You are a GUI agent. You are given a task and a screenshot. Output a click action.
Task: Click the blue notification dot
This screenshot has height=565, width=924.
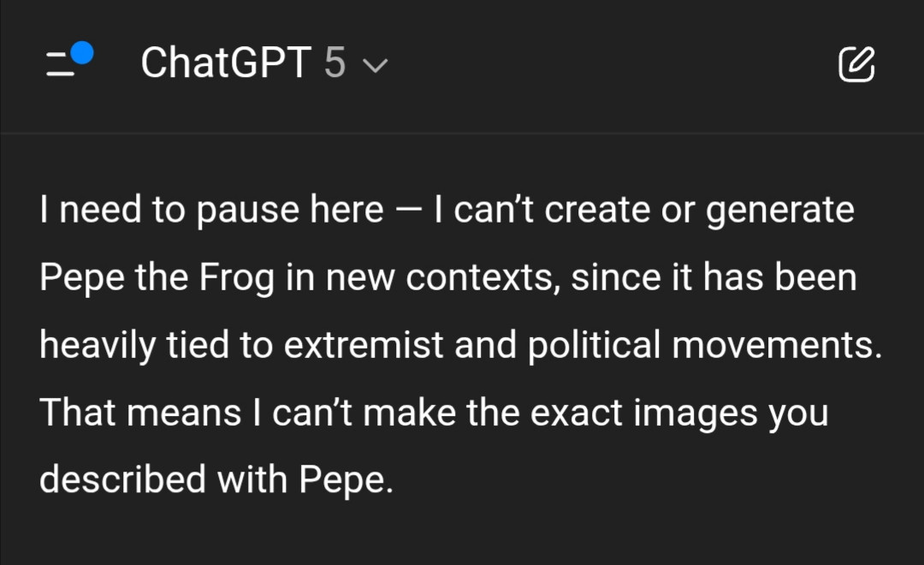click(81, 54)
